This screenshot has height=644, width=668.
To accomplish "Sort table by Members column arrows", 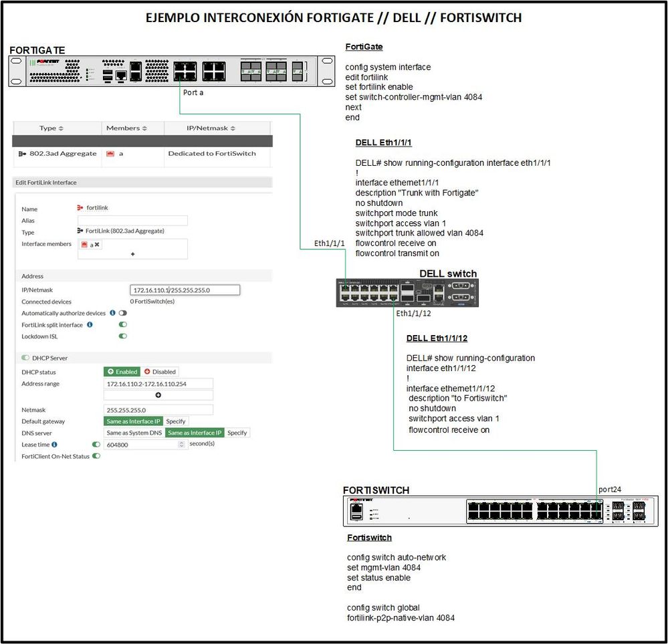I will (144, 128).
